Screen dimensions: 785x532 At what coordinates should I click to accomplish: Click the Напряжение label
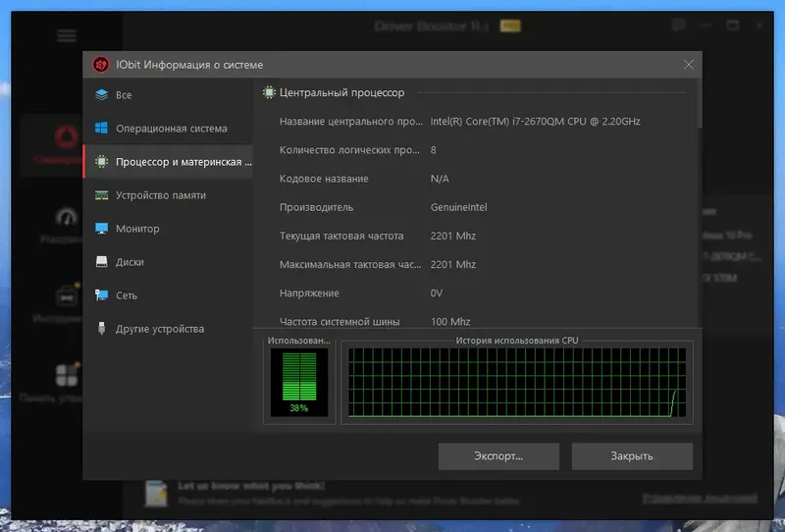tap(309, 293)
